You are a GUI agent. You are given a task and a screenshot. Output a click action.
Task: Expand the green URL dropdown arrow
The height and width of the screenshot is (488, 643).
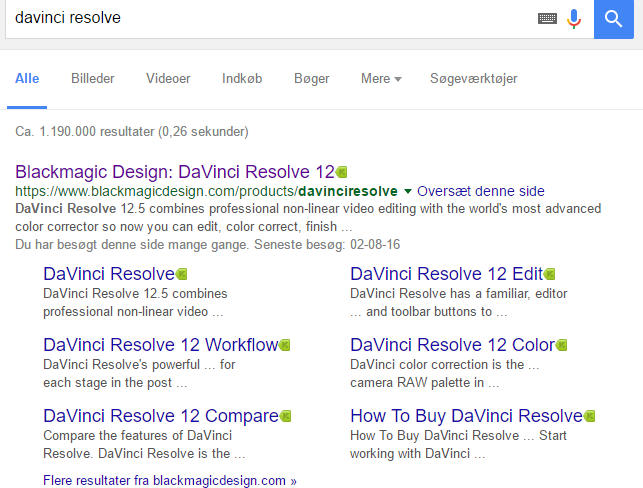tap(408, 192)
